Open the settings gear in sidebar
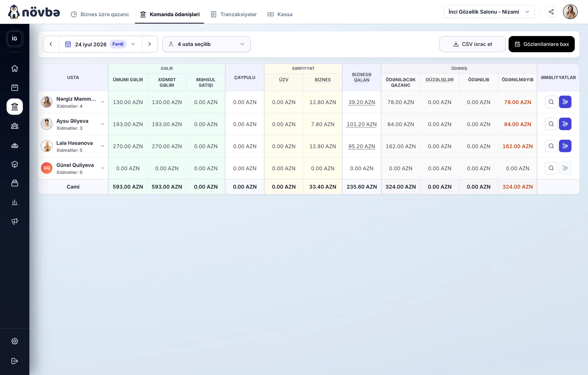Viewport: 588px width, 375px height. [15, 341]
